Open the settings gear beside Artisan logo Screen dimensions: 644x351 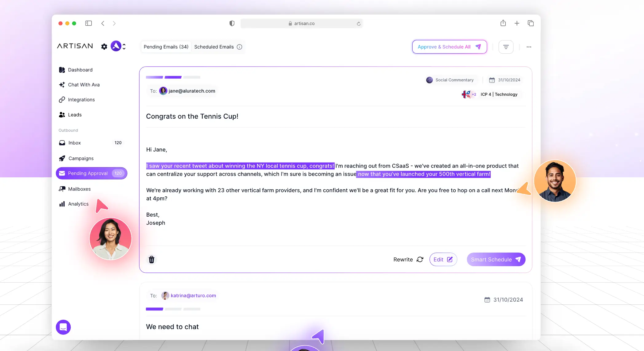point(104,47)
